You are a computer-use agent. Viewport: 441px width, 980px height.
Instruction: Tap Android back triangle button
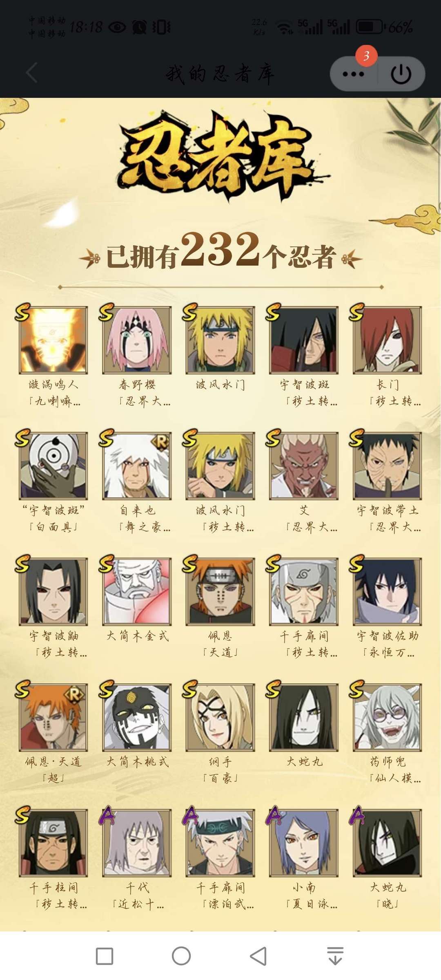(258, 956)
